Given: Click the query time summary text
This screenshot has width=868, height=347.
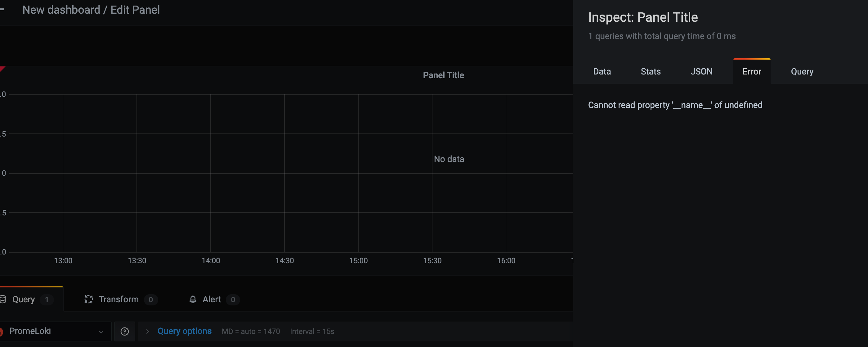Looking at the screenshot, I should (662, 36).
